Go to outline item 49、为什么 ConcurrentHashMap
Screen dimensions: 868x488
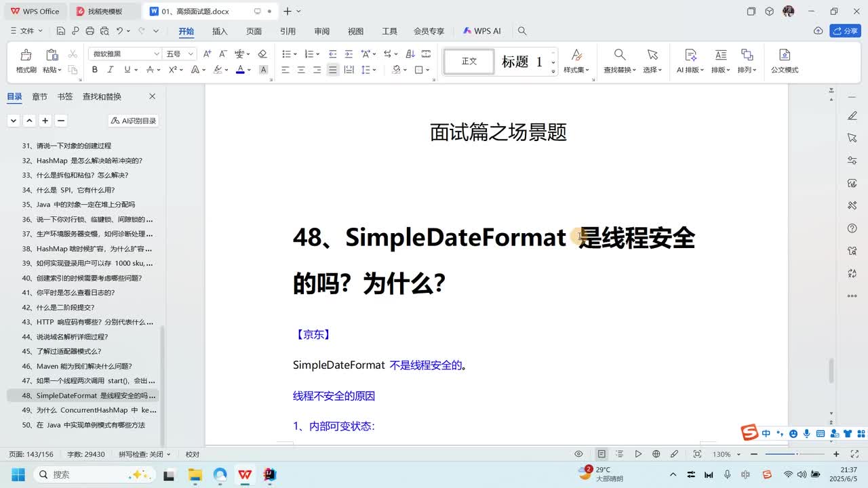(x=89, y=410)
